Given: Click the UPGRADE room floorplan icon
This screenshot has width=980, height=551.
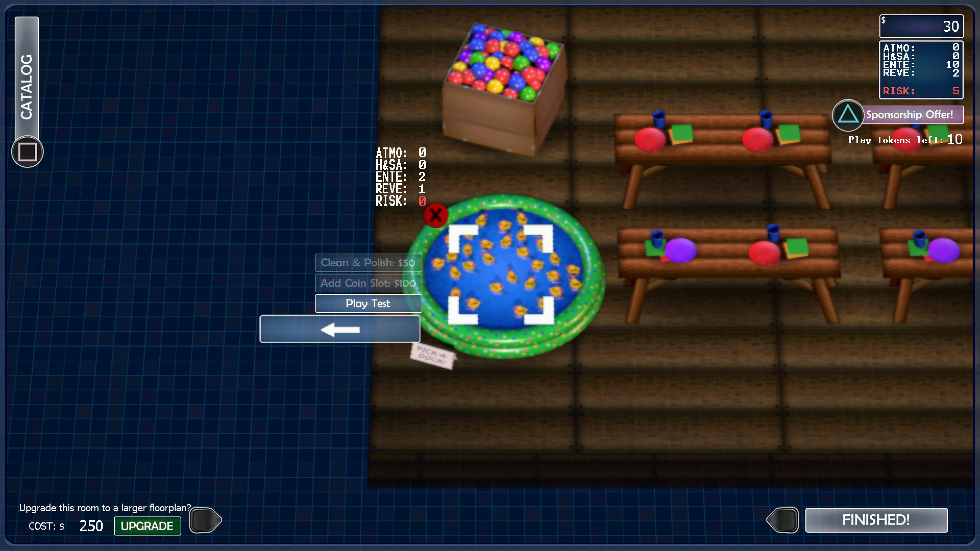Looking at the screenshot, I should 147,526.
